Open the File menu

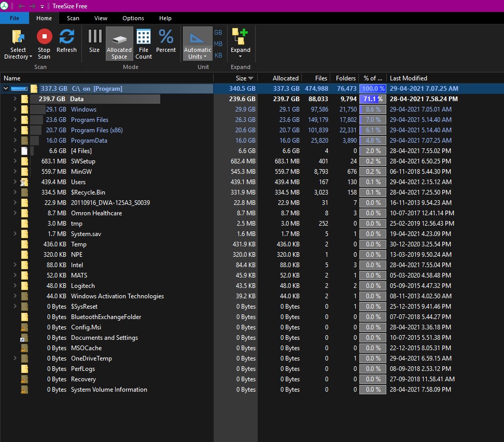15,18
